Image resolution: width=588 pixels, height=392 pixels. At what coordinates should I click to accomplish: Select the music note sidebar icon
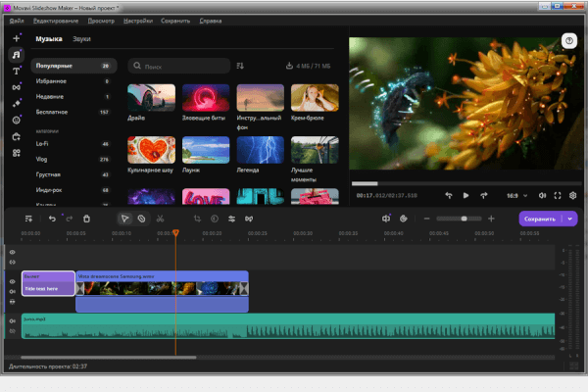click(x=16, y=55)
